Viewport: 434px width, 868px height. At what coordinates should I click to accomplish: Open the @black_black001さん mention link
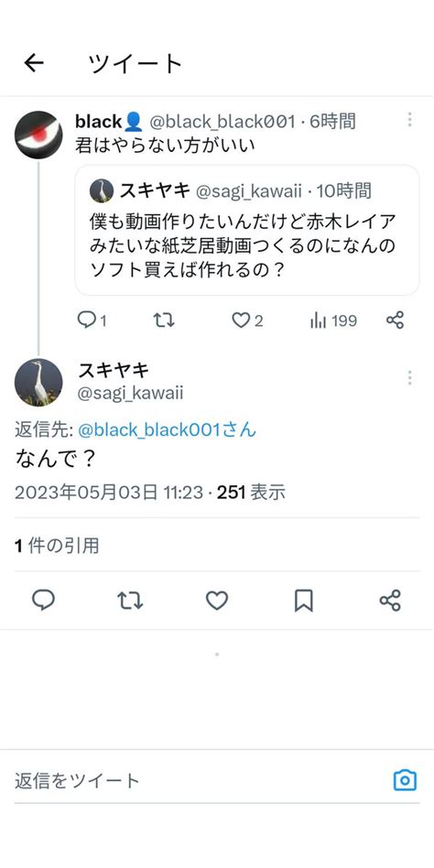click(167, 429)
